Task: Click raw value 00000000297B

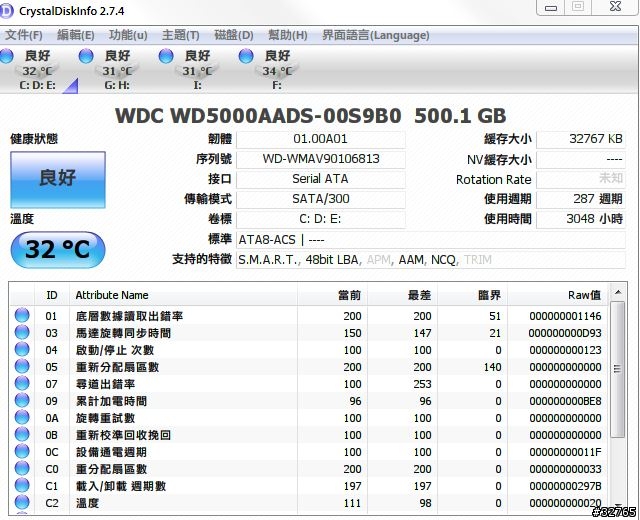Action: [565, 487]
